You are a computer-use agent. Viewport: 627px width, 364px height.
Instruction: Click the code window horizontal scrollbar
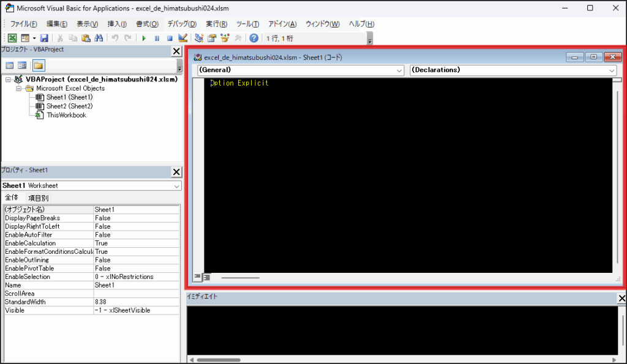tap(240, 277)
